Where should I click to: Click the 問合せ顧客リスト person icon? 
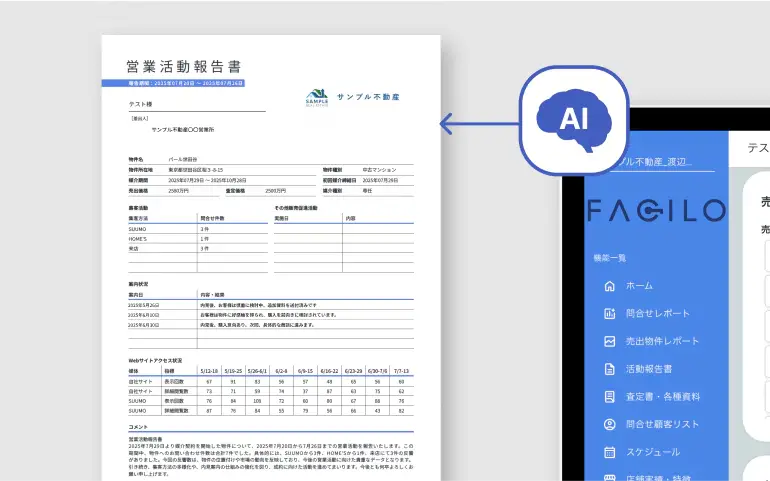[608, 425]
